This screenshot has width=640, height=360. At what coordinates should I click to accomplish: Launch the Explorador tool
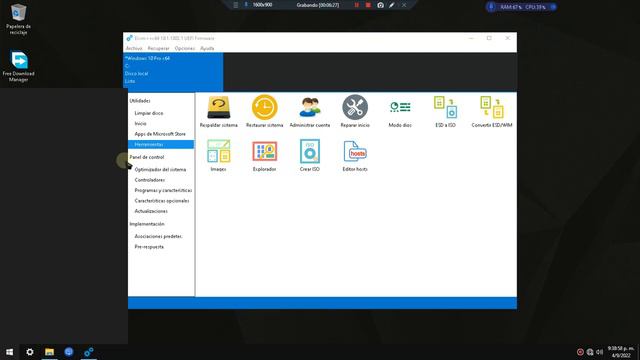(264, 155)
